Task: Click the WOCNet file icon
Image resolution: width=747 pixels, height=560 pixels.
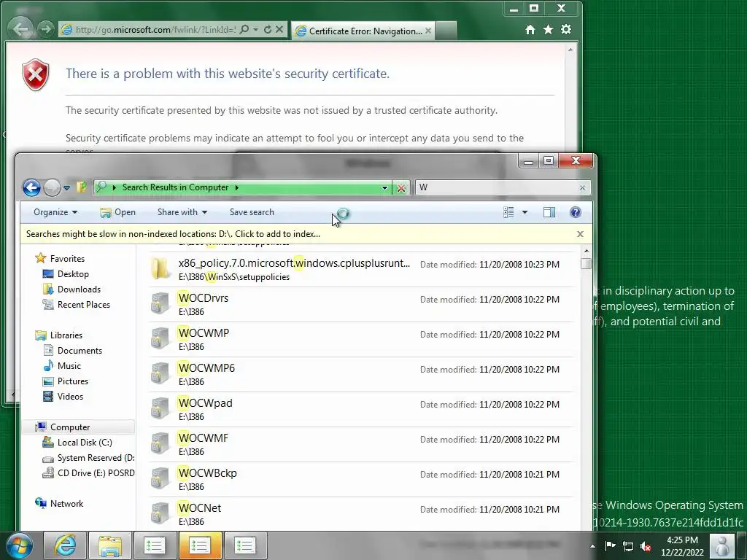Action: point(160,514)
